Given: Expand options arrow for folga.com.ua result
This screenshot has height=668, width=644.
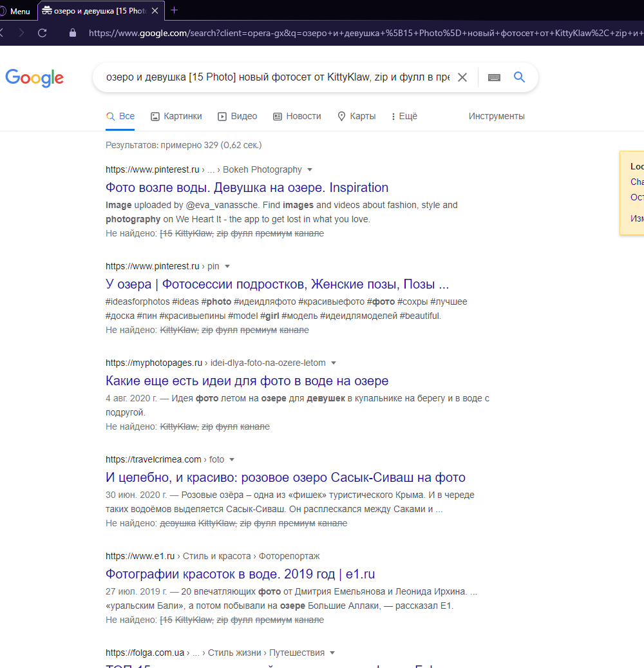Looking at the screenshot, I should click(x=332, y=653).
